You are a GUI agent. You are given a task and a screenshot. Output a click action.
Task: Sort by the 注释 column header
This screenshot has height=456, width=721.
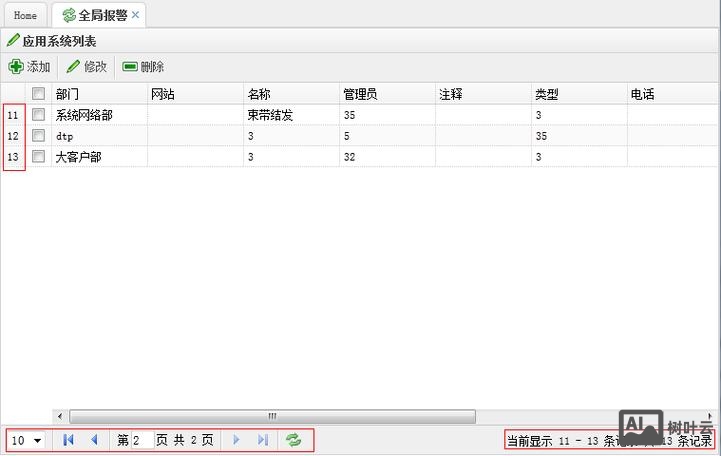point(483,94)
